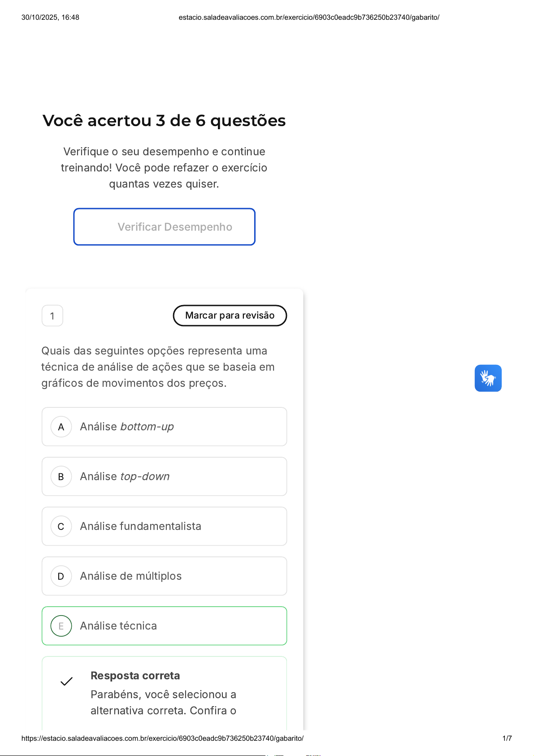
Task: Click the Verificar Desempenho button
Action: click(x=164, y=227)
